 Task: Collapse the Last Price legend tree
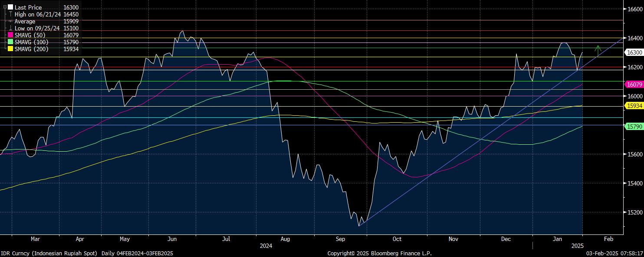5,7
